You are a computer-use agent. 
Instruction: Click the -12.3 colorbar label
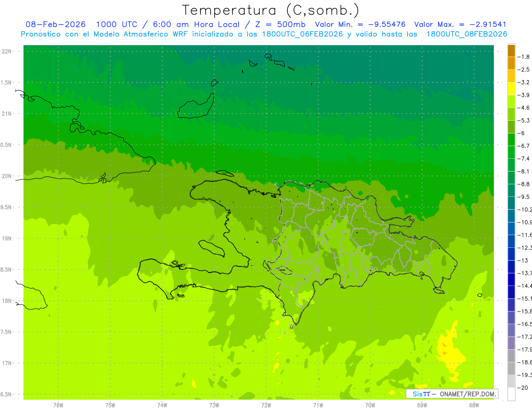tap(525, 247)
